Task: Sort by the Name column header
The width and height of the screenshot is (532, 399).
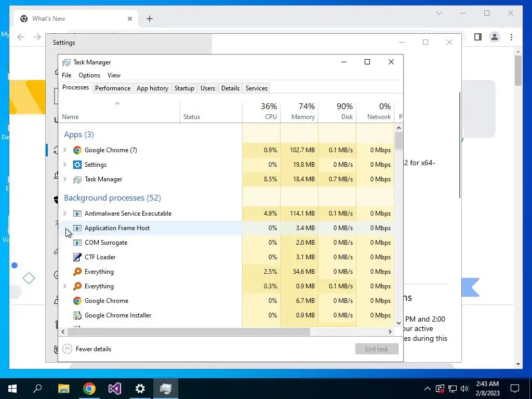Action: [119, 111]
